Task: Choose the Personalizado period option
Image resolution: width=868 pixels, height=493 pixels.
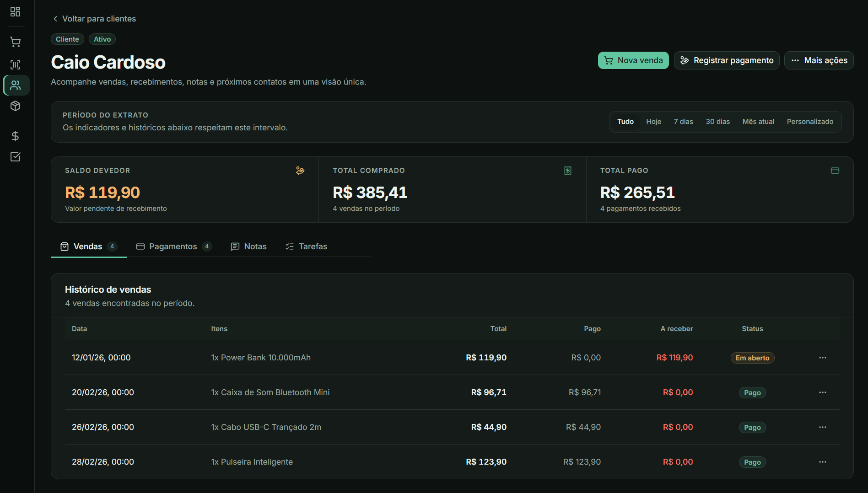Action: click(810, 122)
